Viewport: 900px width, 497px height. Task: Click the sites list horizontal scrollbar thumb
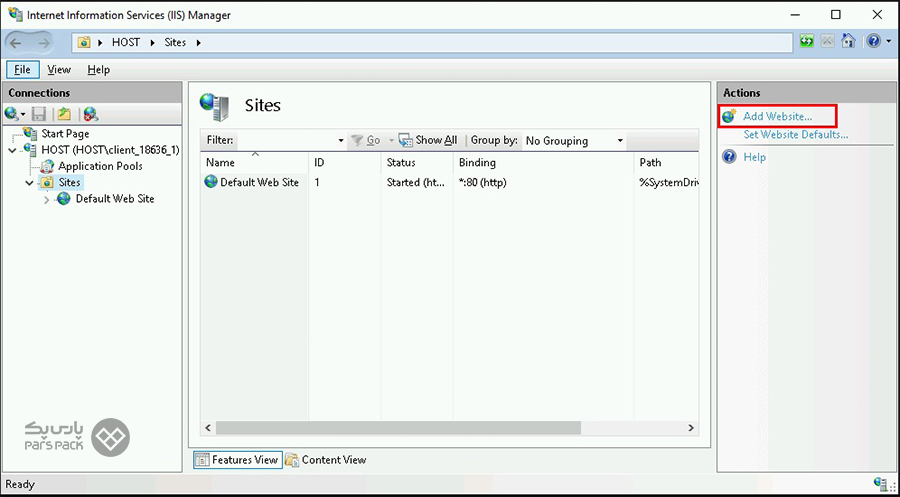click(398, 428)
